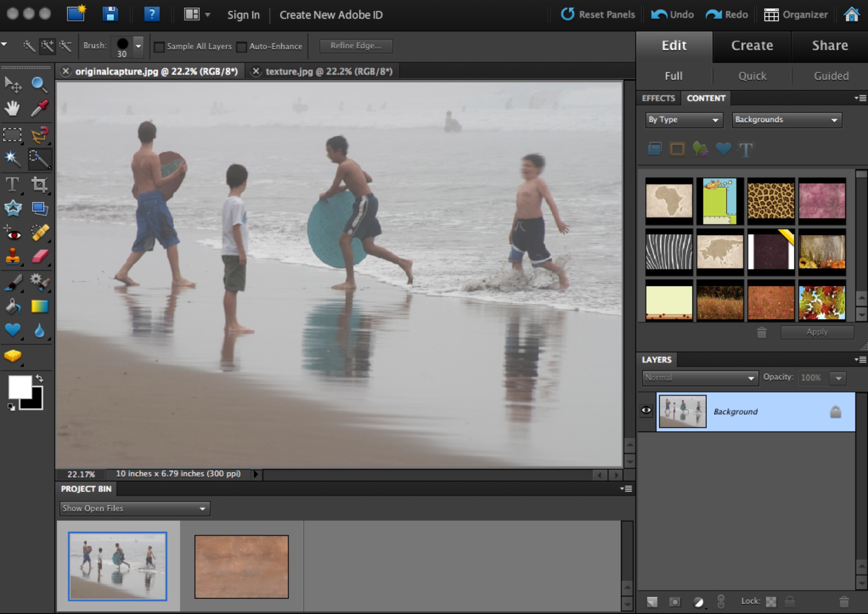Select the Blur water drop tool
This screenshot has height=614, width=868.
tap(39, 331)
